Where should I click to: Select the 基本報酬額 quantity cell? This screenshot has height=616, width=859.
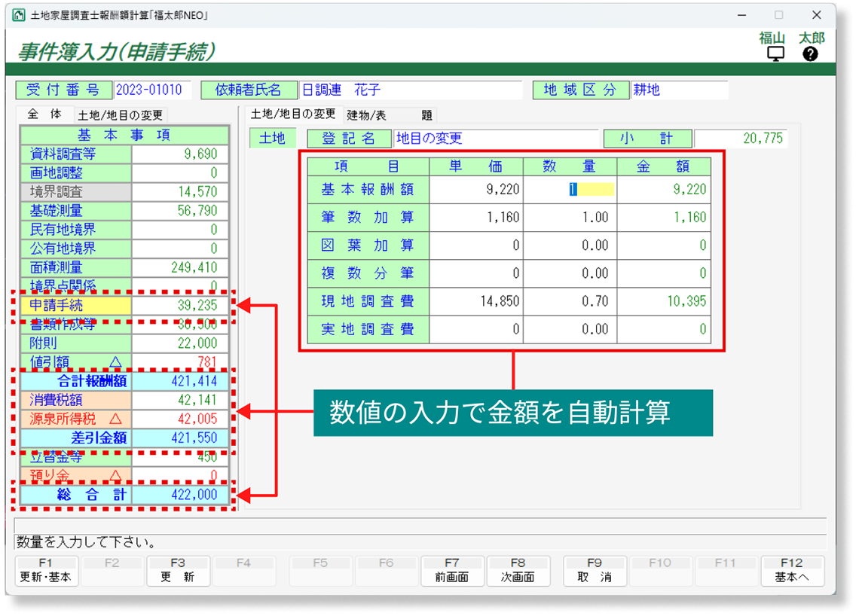pos(570,190)
